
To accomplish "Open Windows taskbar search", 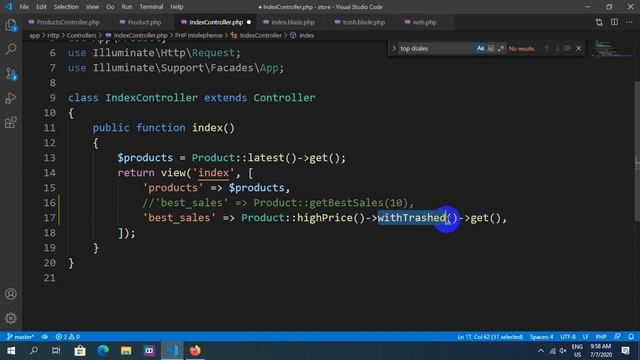I will [x=34, y=351].
